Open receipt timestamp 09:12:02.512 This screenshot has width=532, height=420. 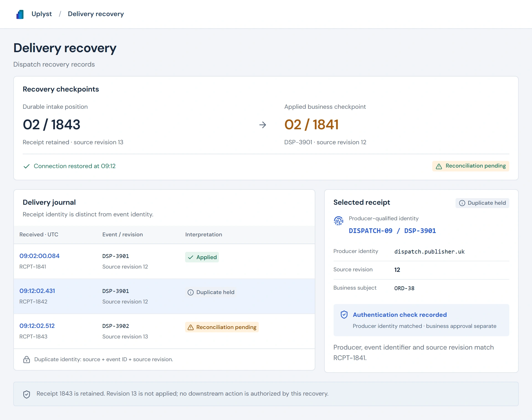click(x=37, y=326)
